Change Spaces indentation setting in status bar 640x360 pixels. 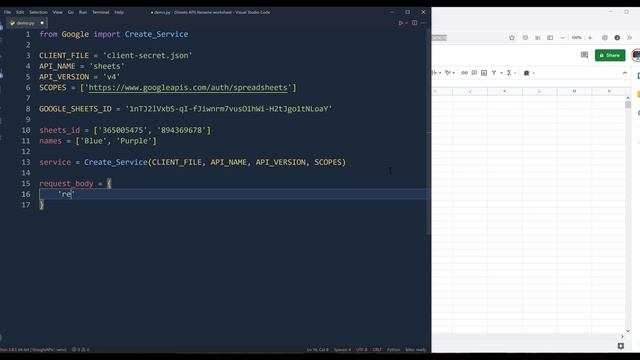(342, 350)
